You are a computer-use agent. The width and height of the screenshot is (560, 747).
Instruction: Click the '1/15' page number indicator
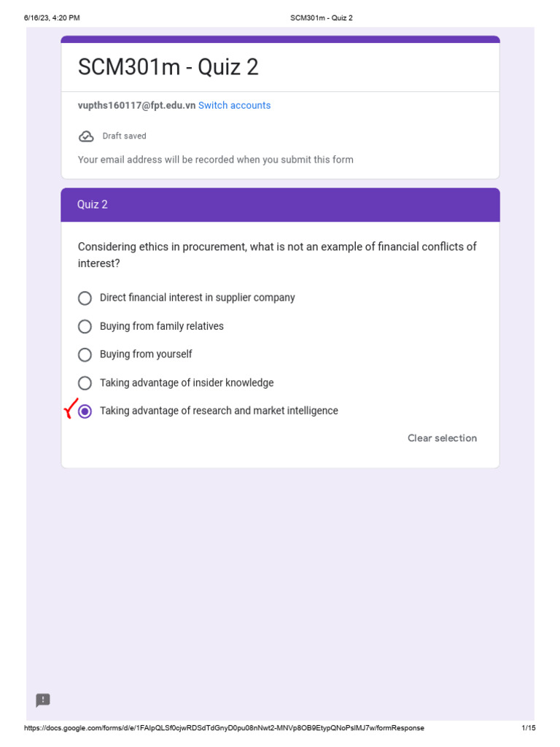click(x=529, y=728)
